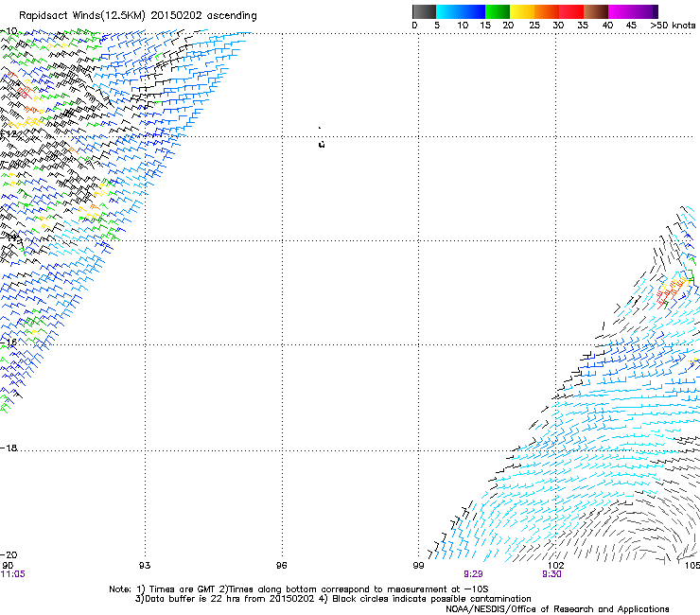This screenshot has width=700, height=615.
Task: Click the purple '9:29' pass time
Action: point(473,574)
